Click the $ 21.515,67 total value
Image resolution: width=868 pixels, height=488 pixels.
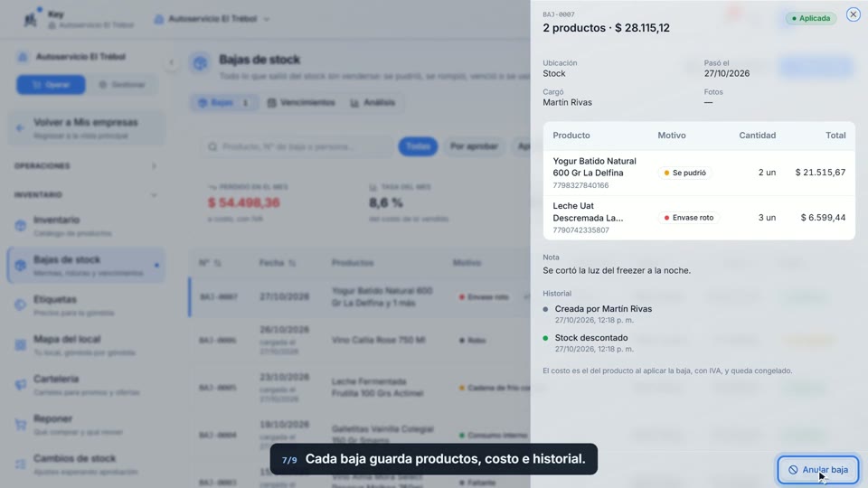[820, 173]
